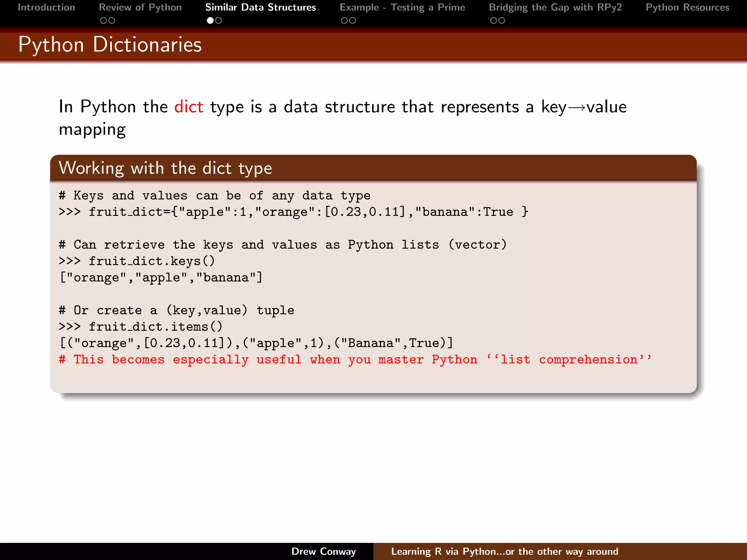Click Drew Conway author name in footer
The image size is (747, 560).
(324, 551)
